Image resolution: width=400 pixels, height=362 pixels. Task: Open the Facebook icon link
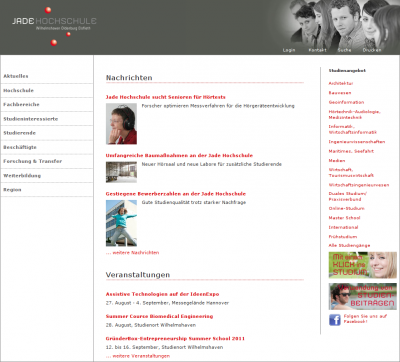(335, 320)
